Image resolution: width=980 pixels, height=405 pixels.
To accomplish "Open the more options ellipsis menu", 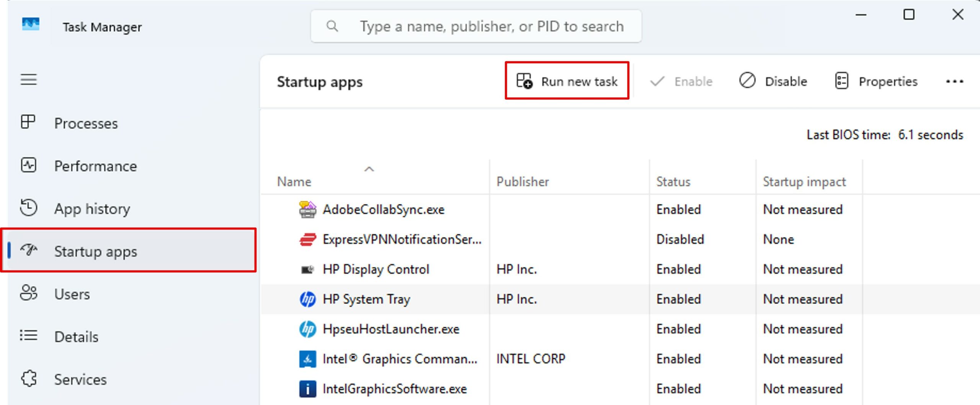I will (x=954, y=81).
